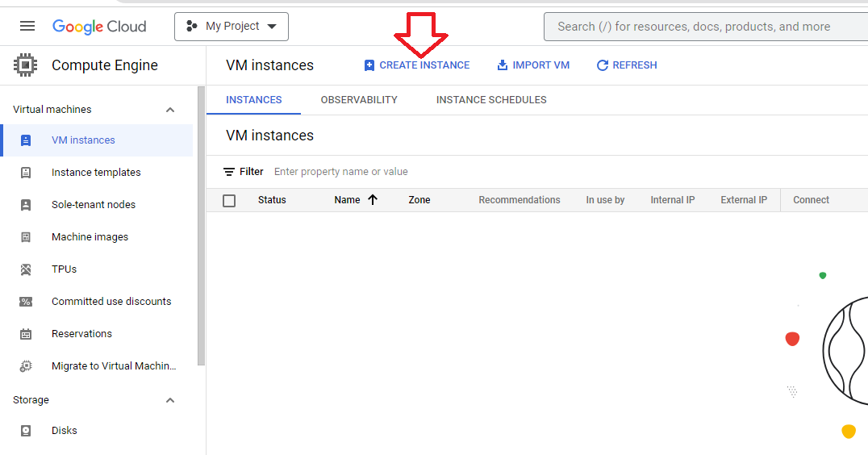Click the Machine images icon
Screen dimensions: 868x455
coord(26,237)
